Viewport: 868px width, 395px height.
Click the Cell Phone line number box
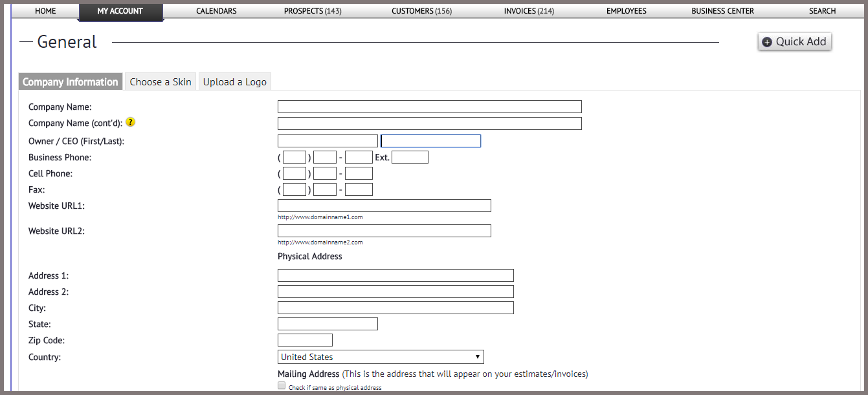359,173
